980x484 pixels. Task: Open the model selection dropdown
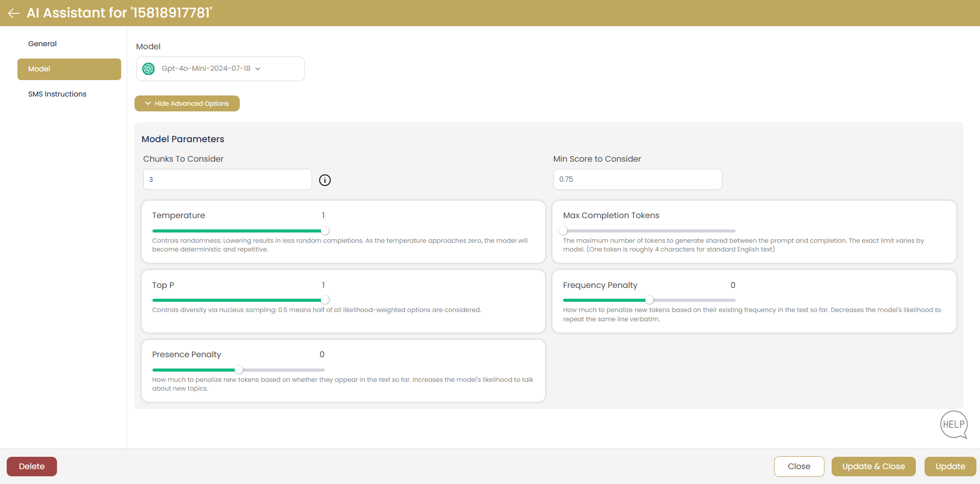click(220, 68)
